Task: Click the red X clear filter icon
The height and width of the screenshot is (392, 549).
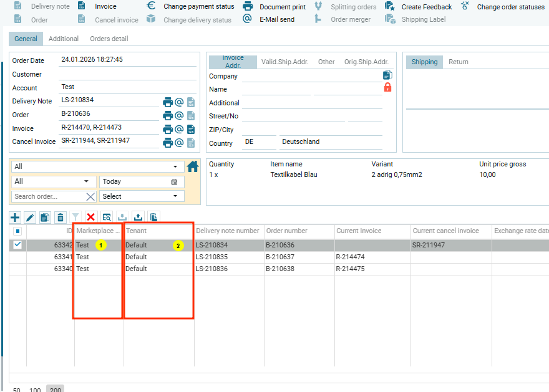Action: coord(90,217)
